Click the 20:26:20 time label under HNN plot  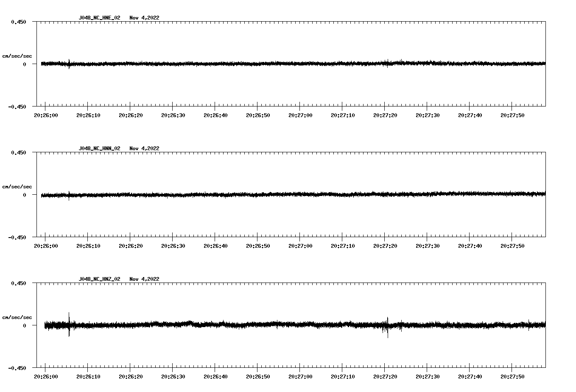[x=131, y=246]
